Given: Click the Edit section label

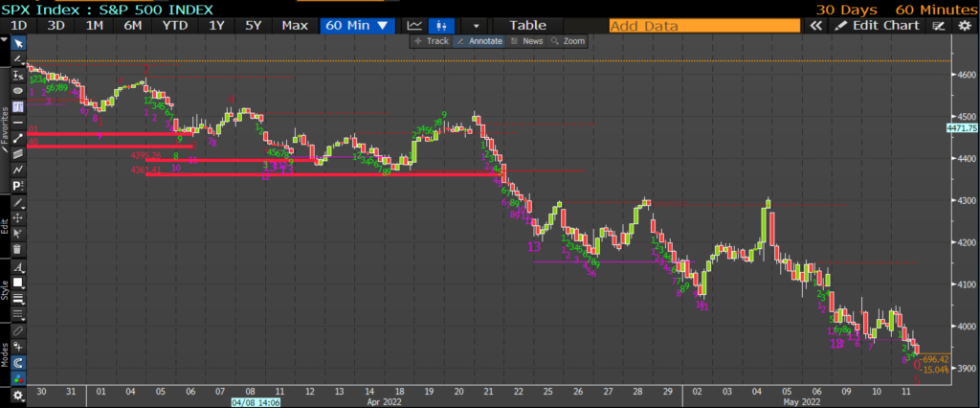Looking at the screenshot, I should pyautogui.click(x=5, y=228).
